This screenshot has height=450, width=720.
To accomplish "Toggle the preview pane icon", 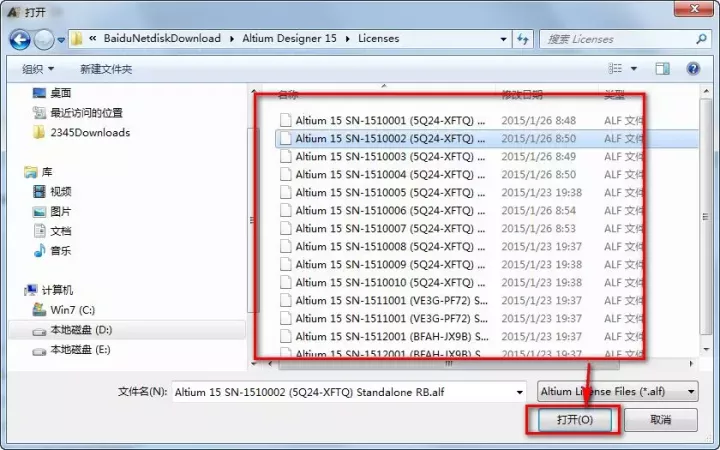I will click(x=662, y=69).
